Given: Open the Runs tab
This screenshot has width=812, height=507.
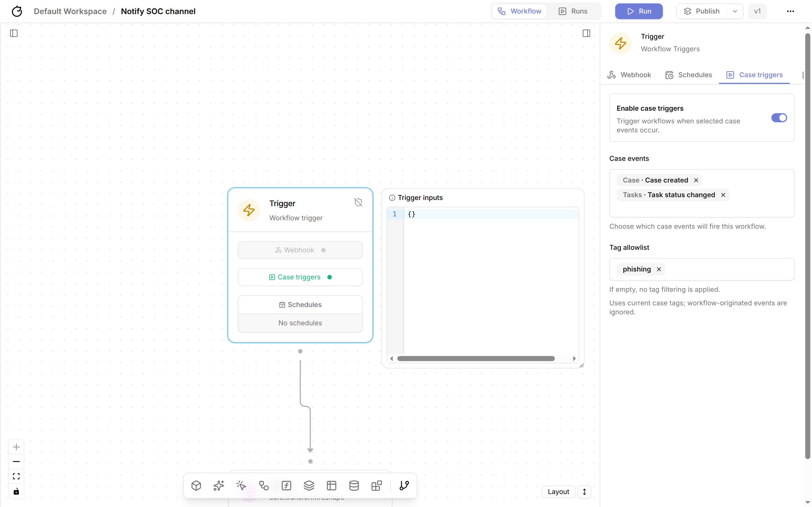Looking at the screenshot, I should coord(573,11).
